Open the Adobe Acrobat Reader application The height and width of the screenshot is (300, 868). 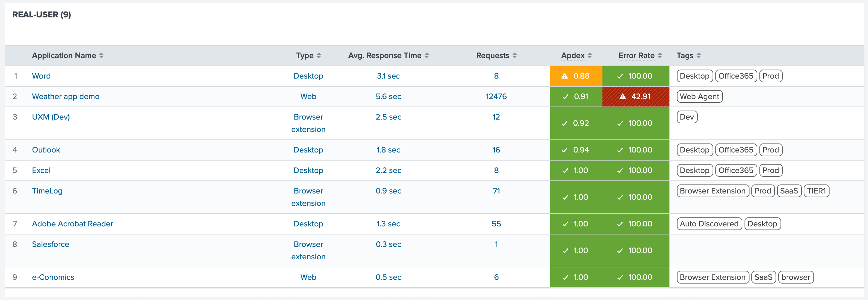click(73, 224)
